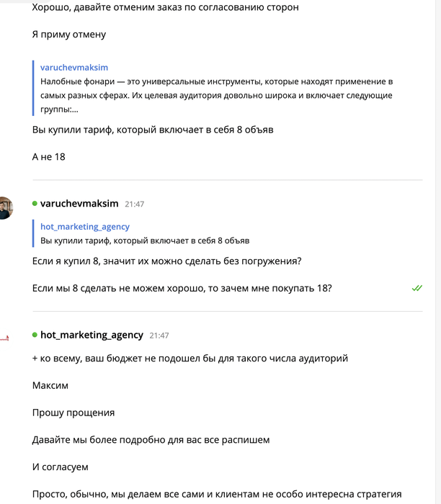Jump to quoted text about Налобные фонари
Screen dimensions: 441x504
tap(216, 96)
